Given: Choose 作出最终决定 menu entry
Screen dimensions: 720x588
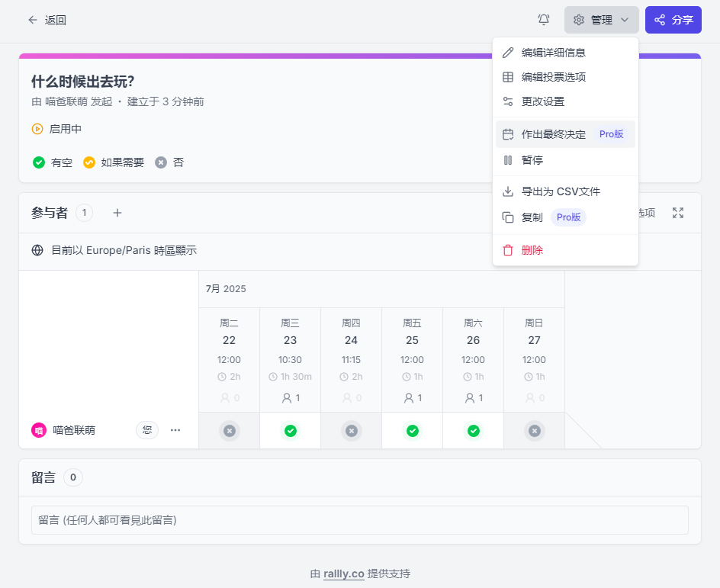Looking at the screenshot, I should pos(565,134).
